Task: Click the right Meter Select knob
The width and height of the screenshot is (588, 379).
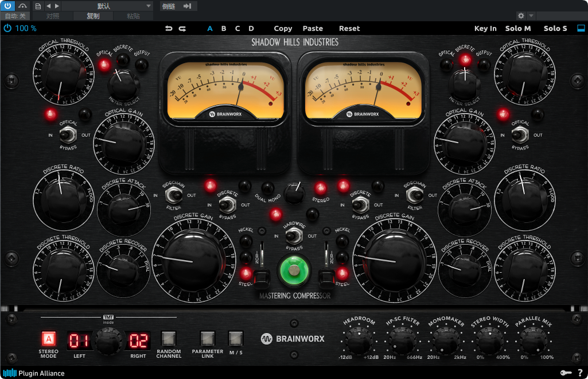Action: tap(465, 84)
